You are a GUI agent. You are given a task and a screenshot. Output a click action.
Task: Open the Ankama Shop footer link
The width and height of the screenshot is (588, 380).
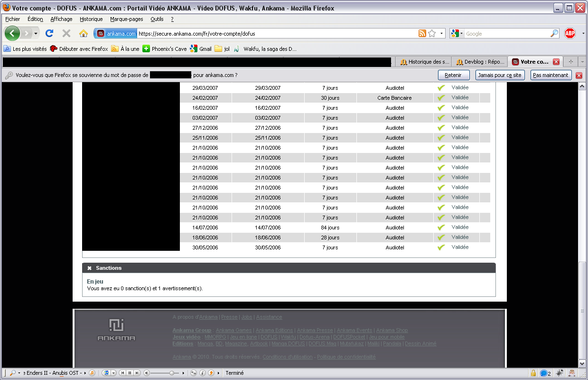392,330
